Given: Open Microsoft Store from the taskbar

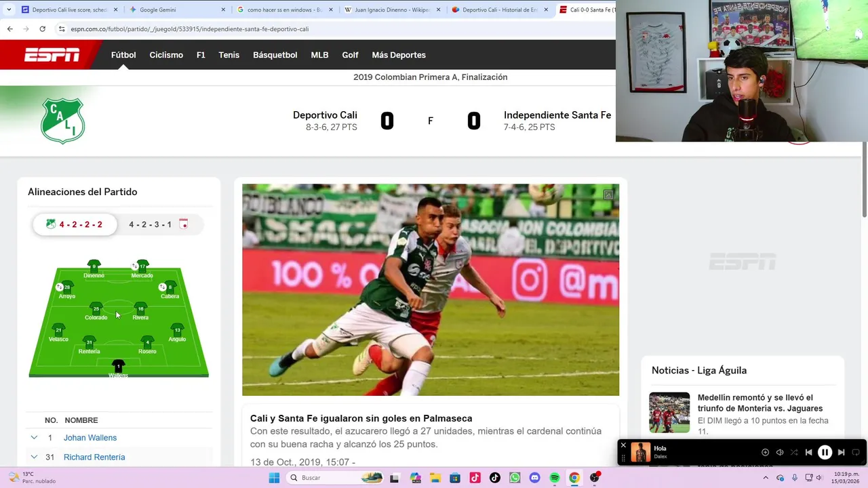Looking at the screenshot, I should tap(455, 478).
